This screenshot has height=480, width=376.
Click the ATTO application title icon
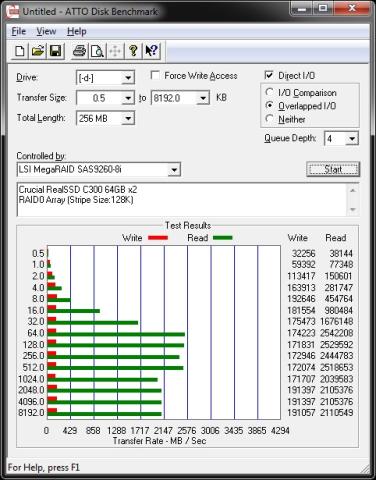pyautogui.click(x=13, y=12)
